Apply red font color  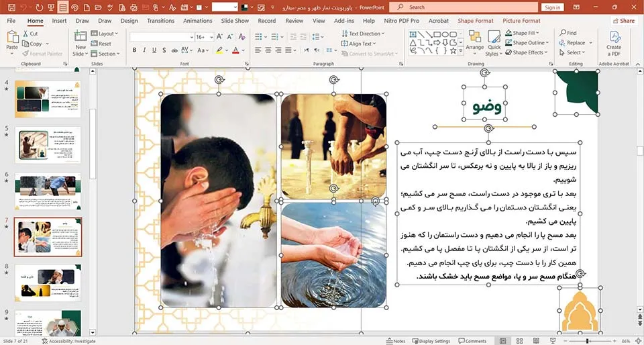click(235, 50)
